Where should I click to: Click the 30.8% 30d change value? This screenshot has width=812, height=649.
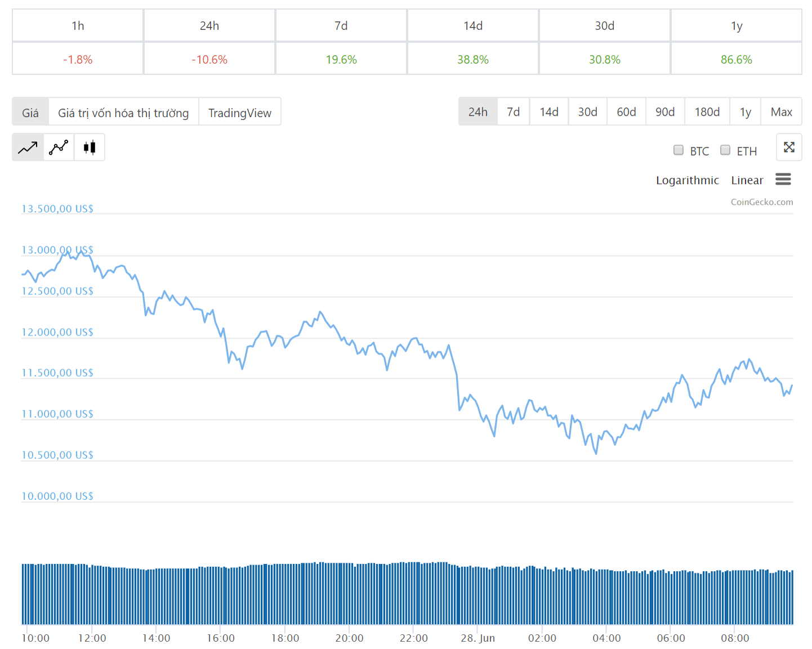[605, 59]
